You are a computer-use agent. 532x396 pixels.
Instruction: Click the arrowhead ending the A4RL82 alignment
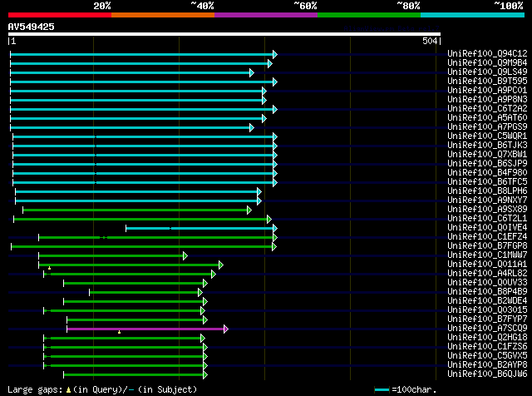214,274
